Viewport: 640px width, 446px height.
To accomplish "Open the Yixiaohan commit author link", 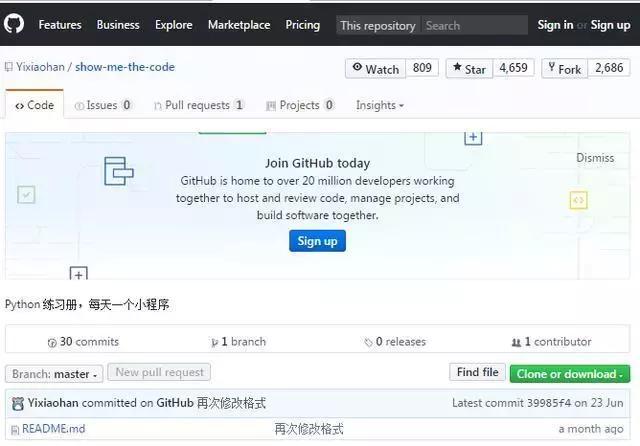I will point(53,403).
